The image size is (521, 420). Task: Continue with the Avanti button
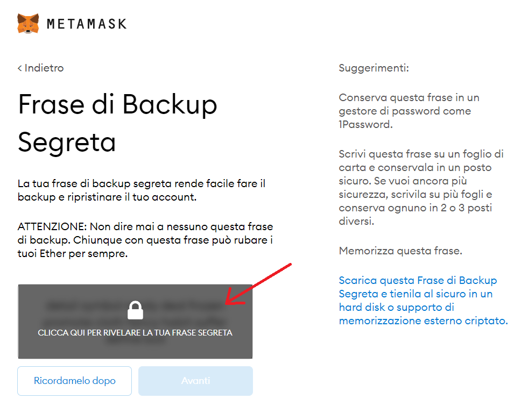[195, 381]
